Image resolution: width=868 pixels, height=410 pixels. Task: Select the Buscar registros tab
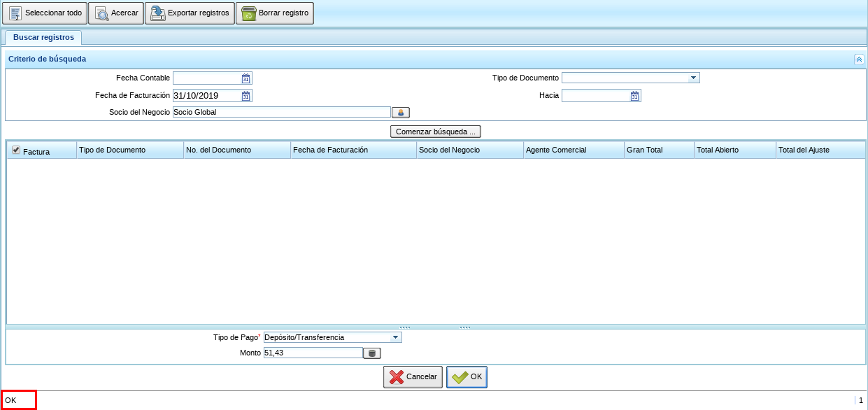43,37
